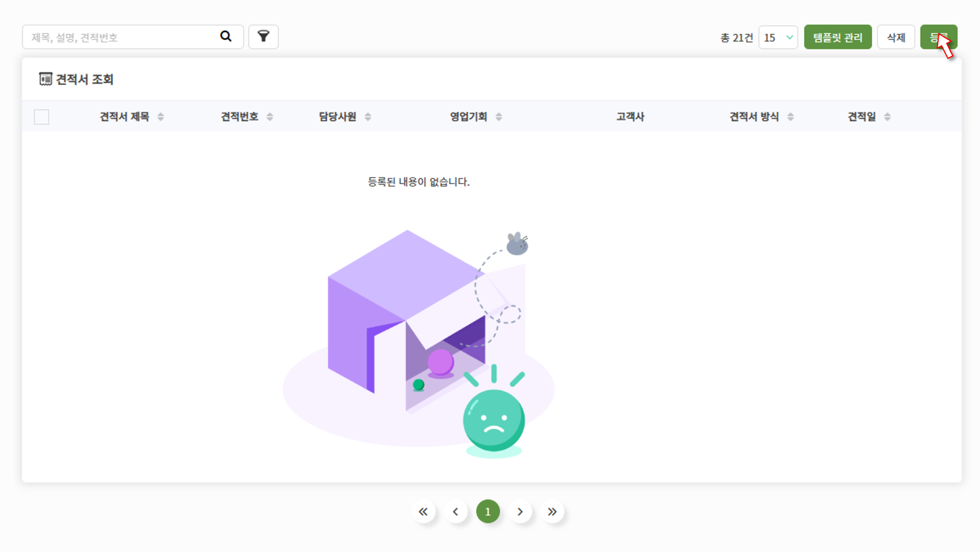Sort by 견적번호 column arrows

tap(270, 117)
